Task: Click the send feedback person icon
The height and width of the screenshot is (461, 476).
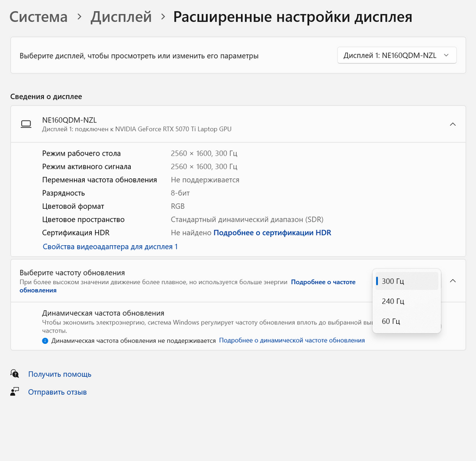Action: pos(15,392)
